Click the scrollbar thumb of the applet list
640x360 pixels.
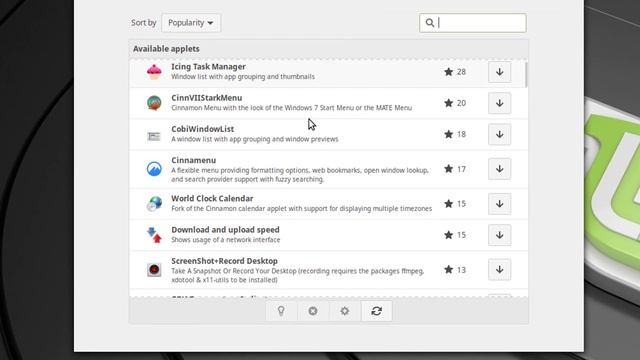[x=526, y=74]
